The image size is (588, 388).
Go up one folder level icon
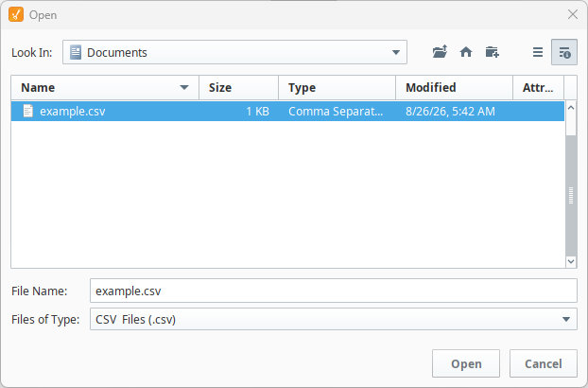point(440,52)
